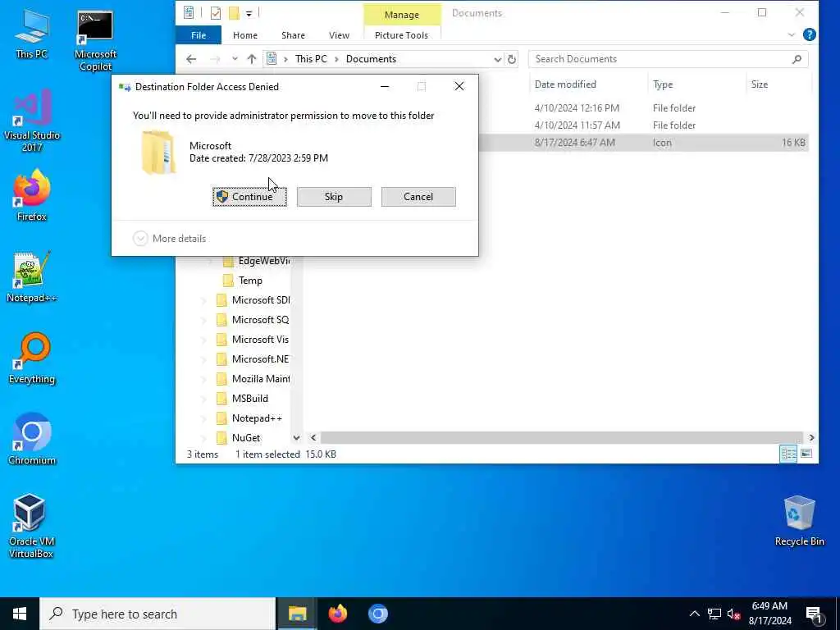Open Customize Quick Access Toolbar dropdown
This screenshot has width=840, height=630.
(249, 13)
